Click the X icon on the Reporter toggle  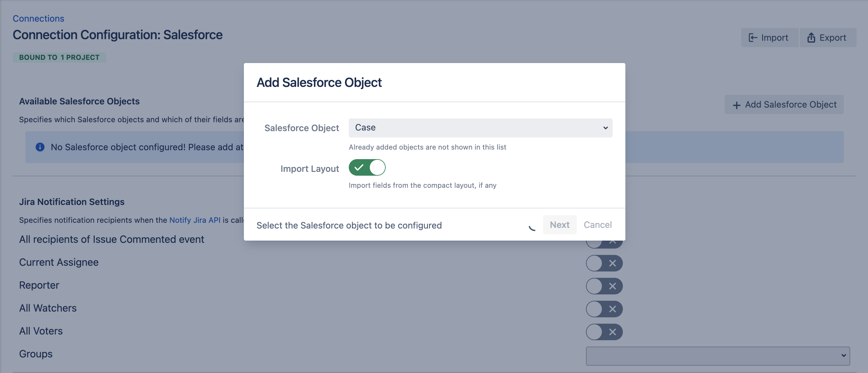(x=612, y=286)
